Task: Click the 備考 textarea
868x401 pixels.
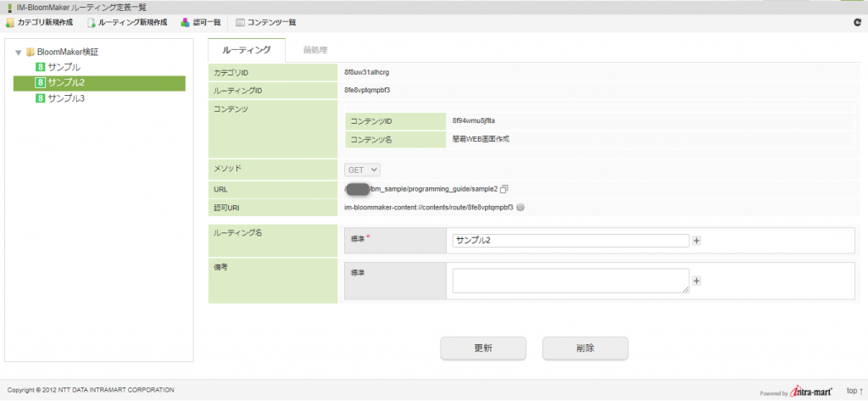Action: pyautogui.click(x=570, y=281)
